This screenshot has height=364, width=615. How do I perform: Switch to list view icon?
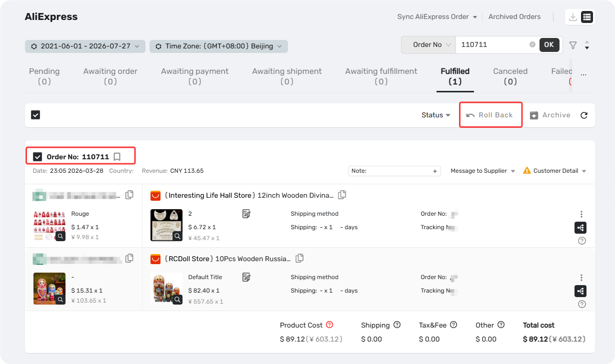[x=587, y=17]
